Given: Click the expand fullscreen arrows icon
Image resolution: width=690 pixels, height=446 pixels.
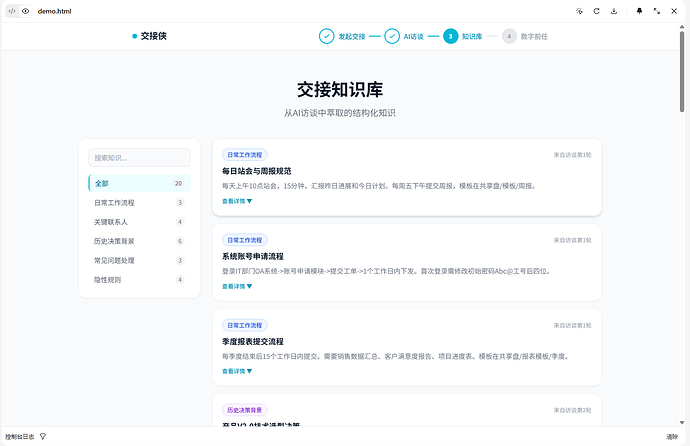Looking at the screenshot, I should pos(657,11).
